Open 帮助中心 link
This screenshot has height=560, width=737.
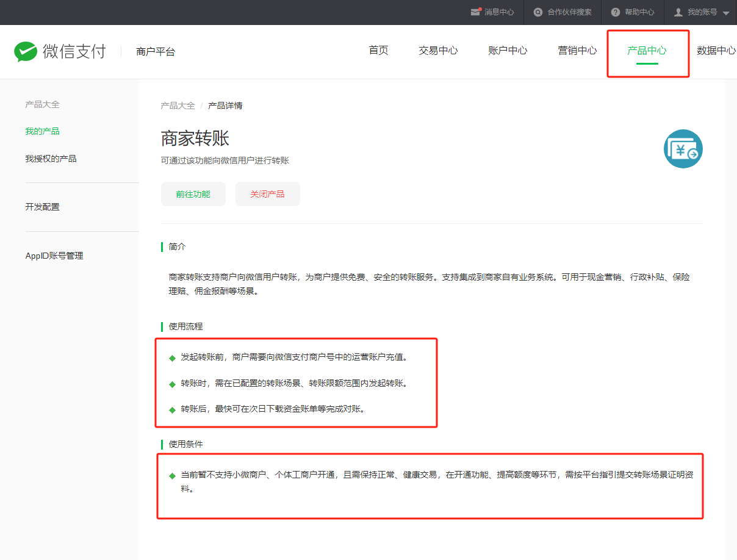click(639, 12)
